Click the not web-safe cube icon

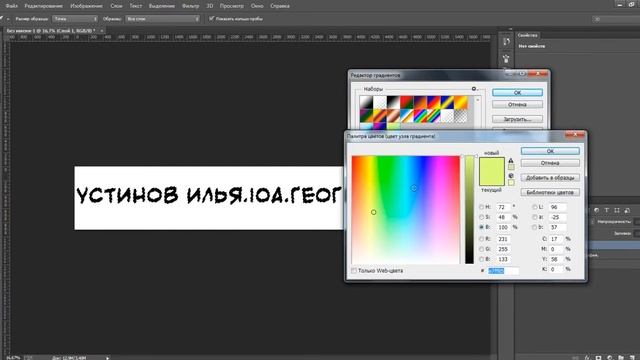click(511, 176)
